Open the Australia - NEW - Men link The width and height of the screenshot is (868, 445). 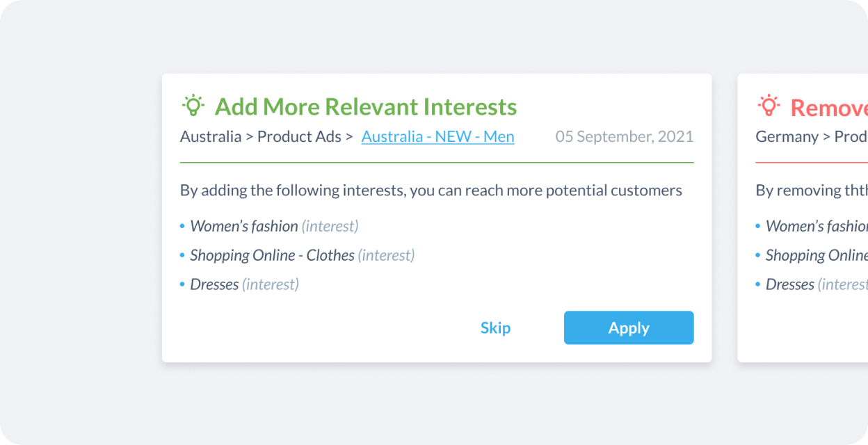tap(438, 136)
